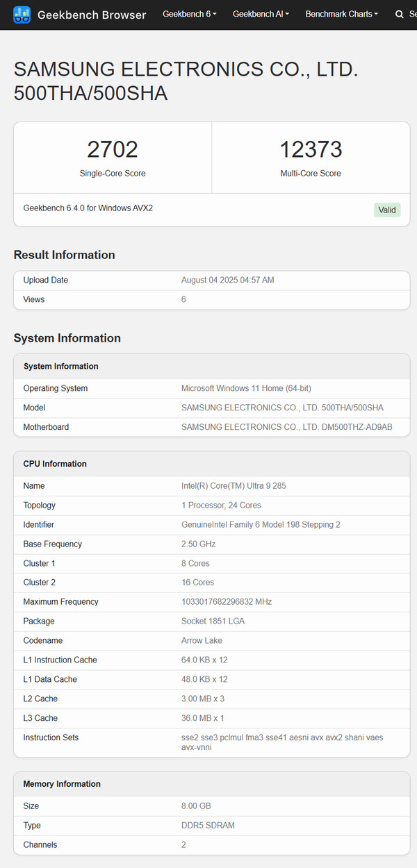
Task: Click the Model row label
Action: [x=35, y=408]
